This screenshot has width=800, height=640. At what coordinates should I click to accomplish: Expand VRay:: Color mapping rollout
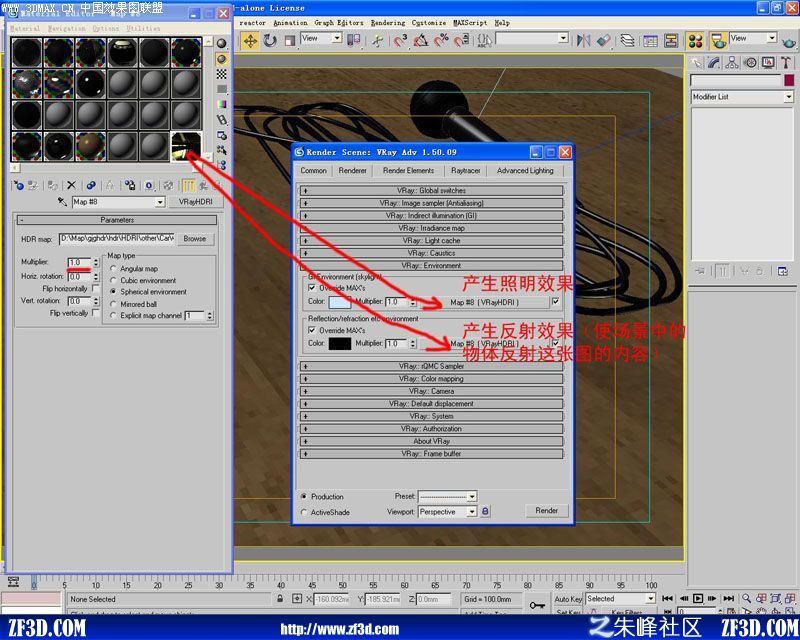tap(432, 379)
